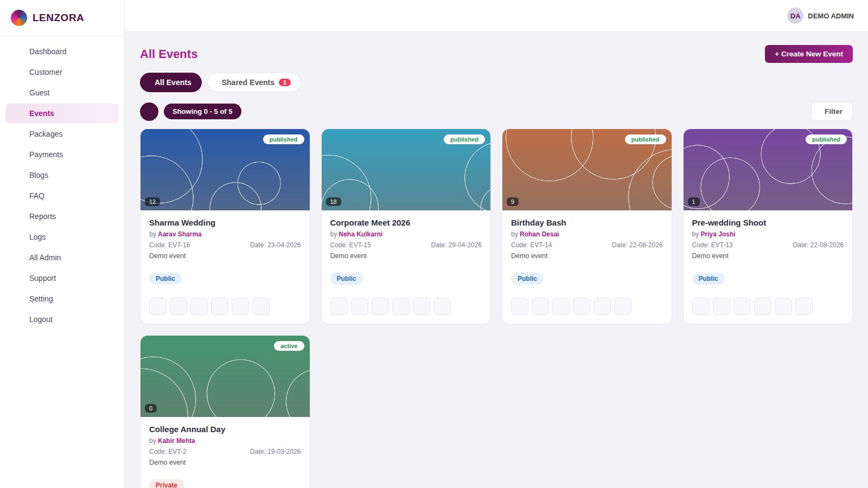The width and height of the screenshot is (868, 488).
Task: Click the Private tag on College Annual Day
Action: point(166,485)
